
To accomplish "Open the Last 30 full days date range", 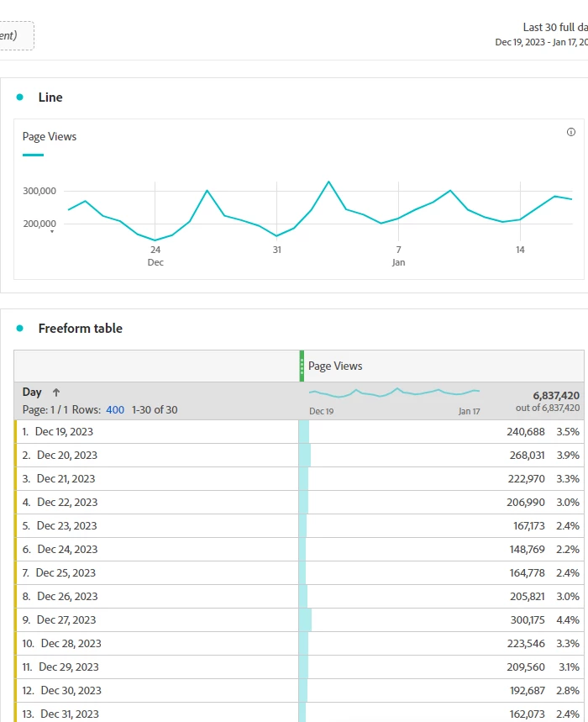I will [x=555, y=28].
